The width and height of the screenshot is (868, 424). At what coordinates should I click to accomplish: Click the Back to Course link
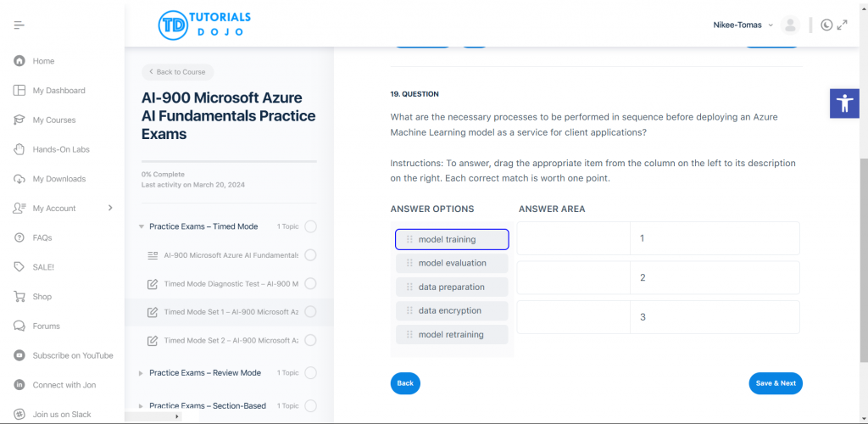click(177, 72)
